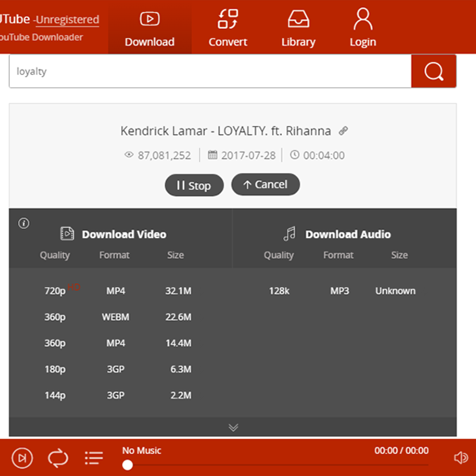Click the link icon beside video title
Screen dimensions: 476x476
point(343,131)
